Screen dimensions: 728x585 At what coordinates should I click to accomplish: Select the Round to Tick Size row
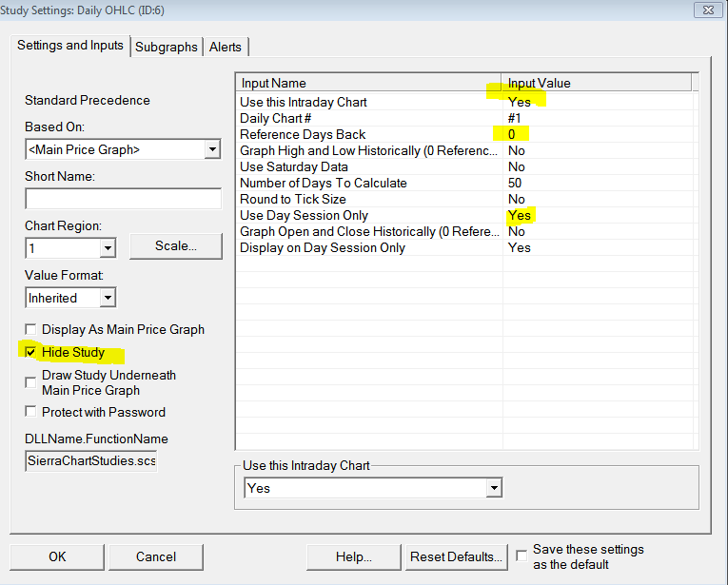pyautogui.click(x=466, y=200)
